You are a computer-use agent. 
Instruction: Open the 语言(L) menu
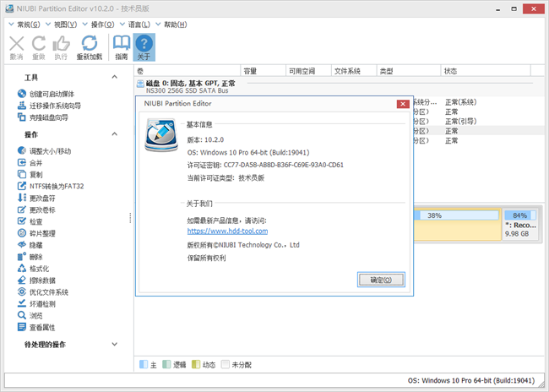click(x=135, y=24)
